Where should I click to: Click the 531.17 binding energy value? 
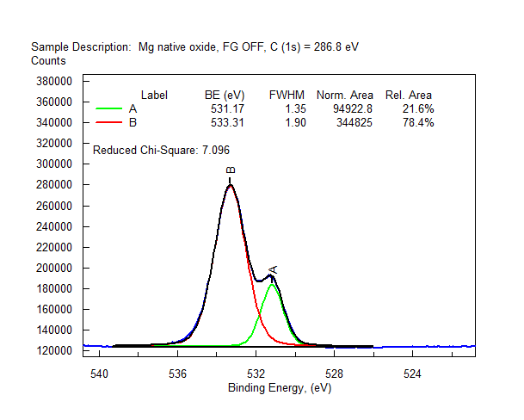(226, 109)
